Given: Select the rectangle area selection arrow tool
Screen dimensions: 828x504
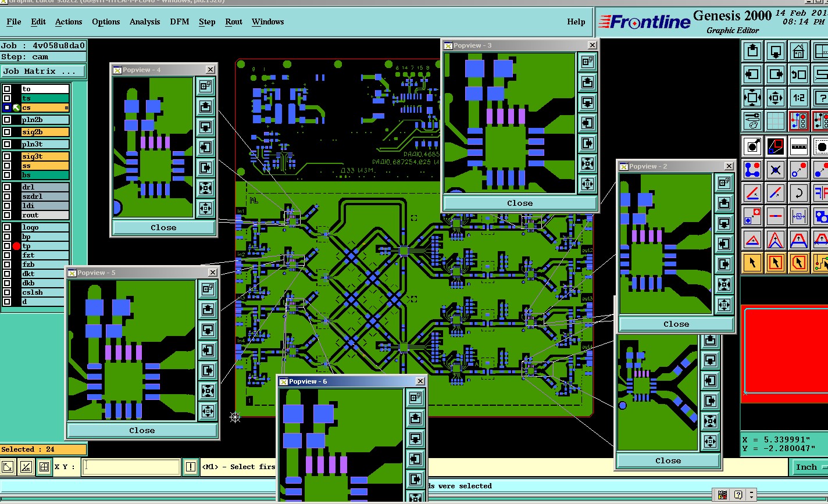Looking at the screenshot, I should pyautogui.click(x=776, y=263).
